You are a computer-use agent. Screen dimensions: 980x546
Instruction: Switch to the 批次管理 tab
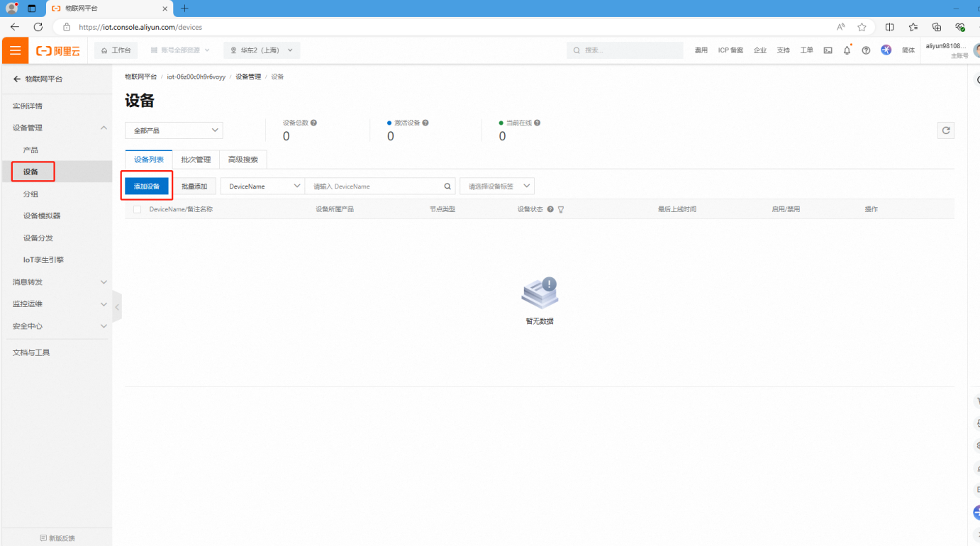pyautogui.click(x=196, y=160)
